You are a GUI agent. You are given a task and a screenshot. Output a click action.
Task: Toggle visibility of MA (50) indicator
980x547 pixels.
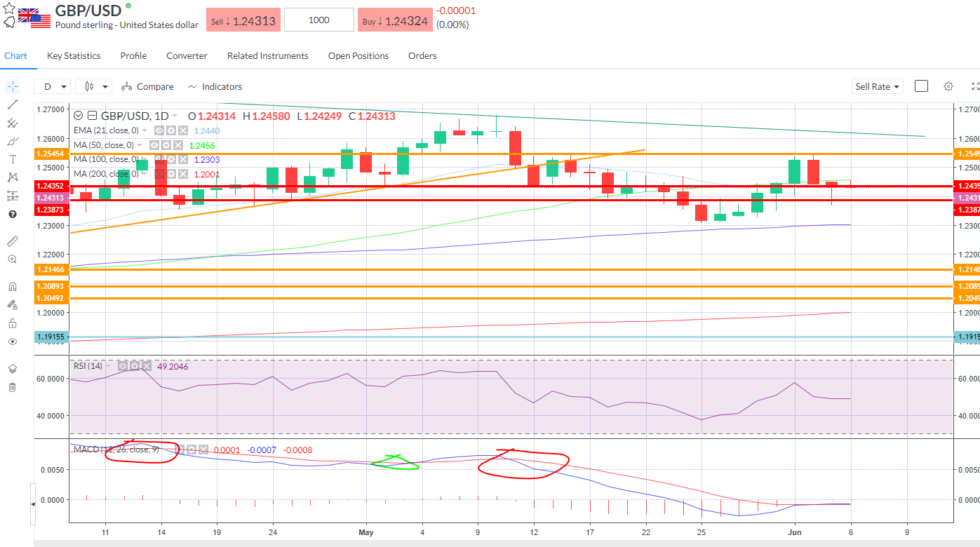coord(154,145)
